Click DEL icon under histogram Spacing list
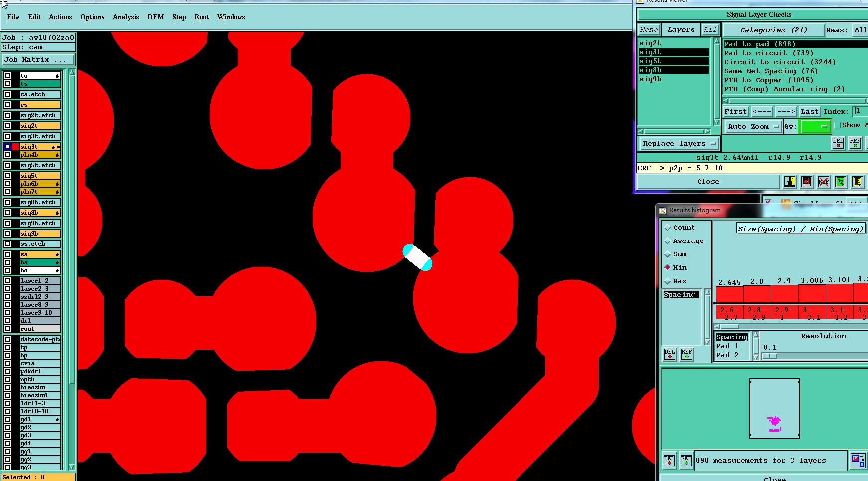Viewport: 868px width, 481px height. click(x=670, y=354)
